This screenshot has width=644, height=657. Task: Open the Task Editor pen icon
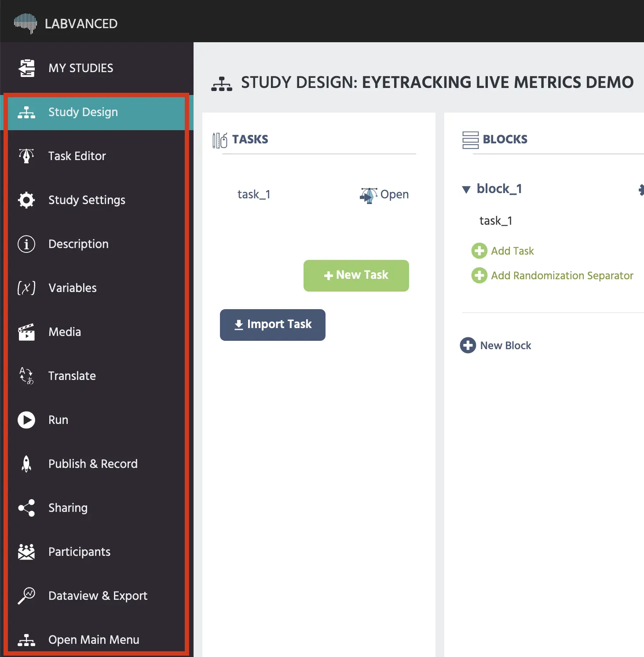click(x=26, y=156)
